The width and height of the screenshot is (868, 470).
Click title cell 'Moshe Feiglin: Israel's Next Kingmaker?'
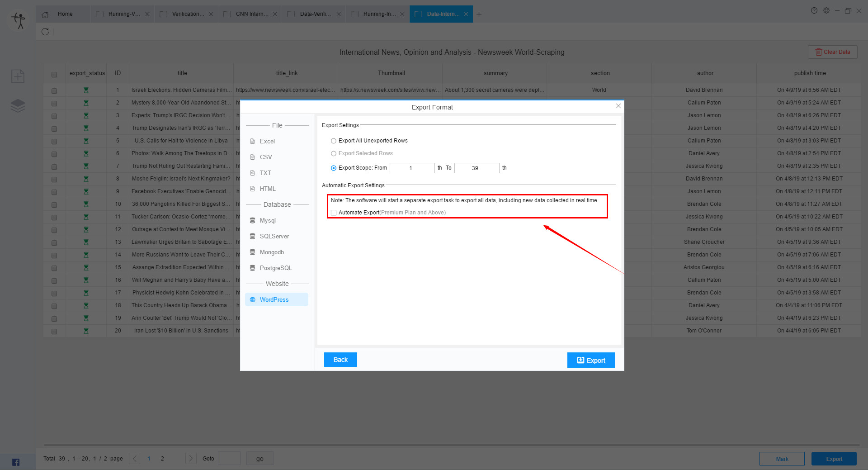[x=181, y=179]
